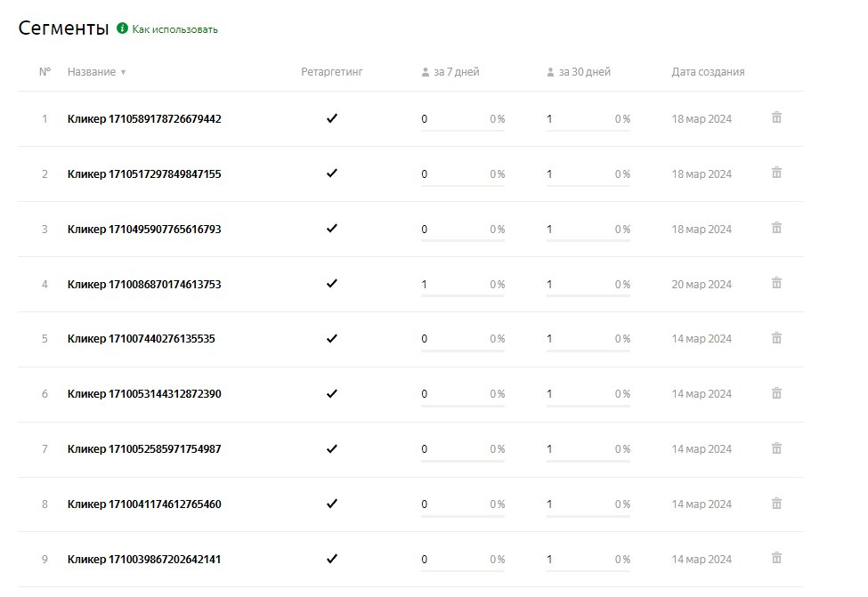Viewport: 868px width, 597px height.
Task: Click the за 30 дней column header
Action: [x=585, y=72]
